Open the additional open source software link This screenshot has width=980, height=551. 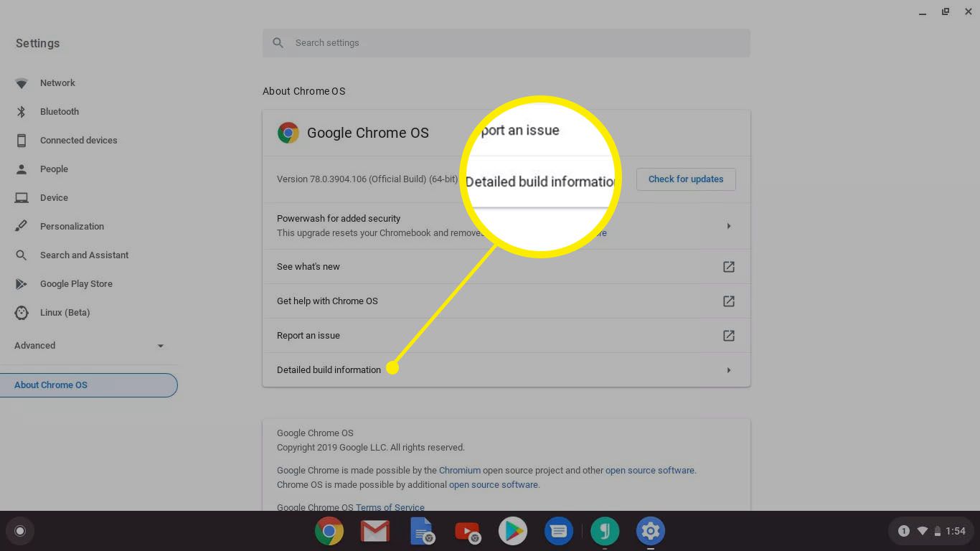pos(494,485)
